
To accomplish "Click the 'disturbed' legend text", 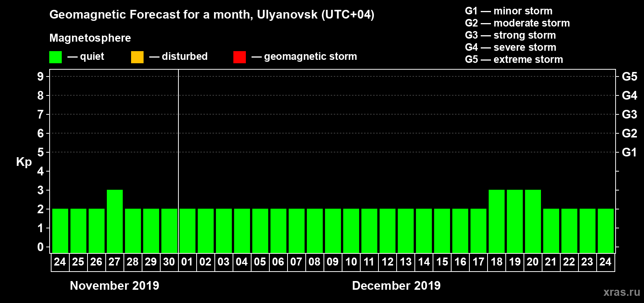I will pos(184,56).
